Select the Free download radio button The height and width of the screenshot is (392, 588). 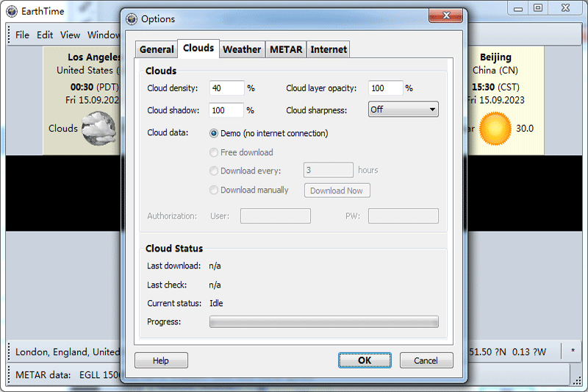click(x=214, y=152)
